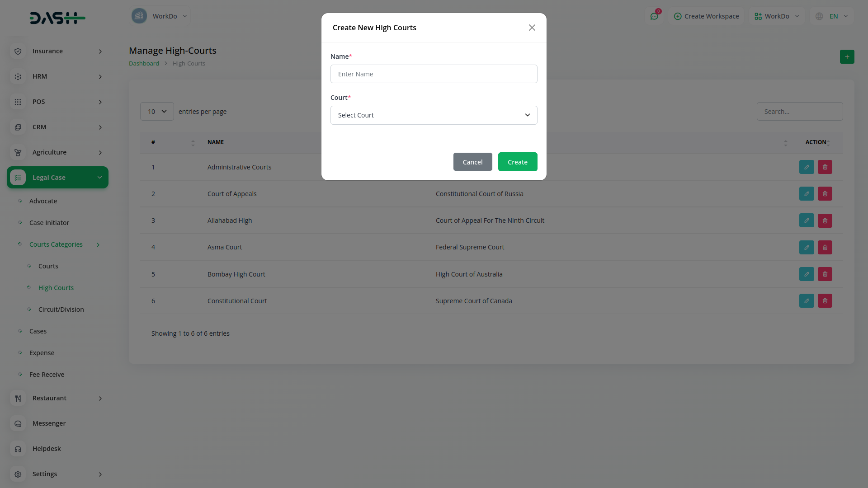
Task: Click the Restaurant cutlery icon
Action: point(18,398)
